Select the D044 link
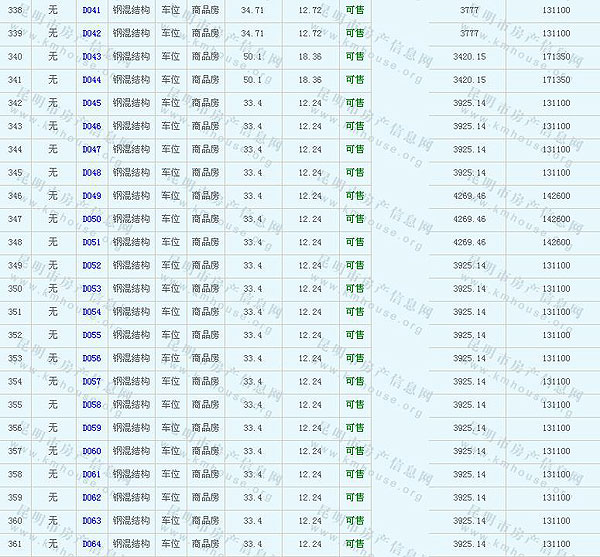The width and height of the screenshot is (600, 557). click(91, 80)
